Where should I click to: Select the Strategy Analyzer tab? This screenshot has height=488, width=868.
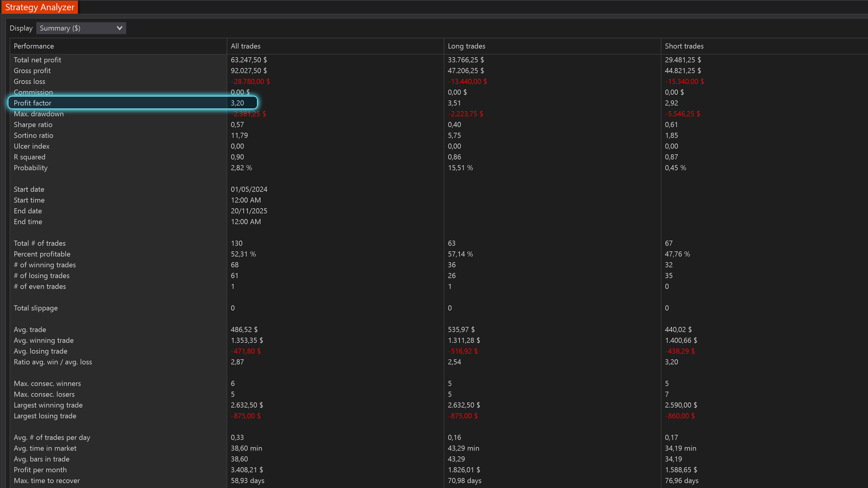pyautogui.click(x=40, y=7)
